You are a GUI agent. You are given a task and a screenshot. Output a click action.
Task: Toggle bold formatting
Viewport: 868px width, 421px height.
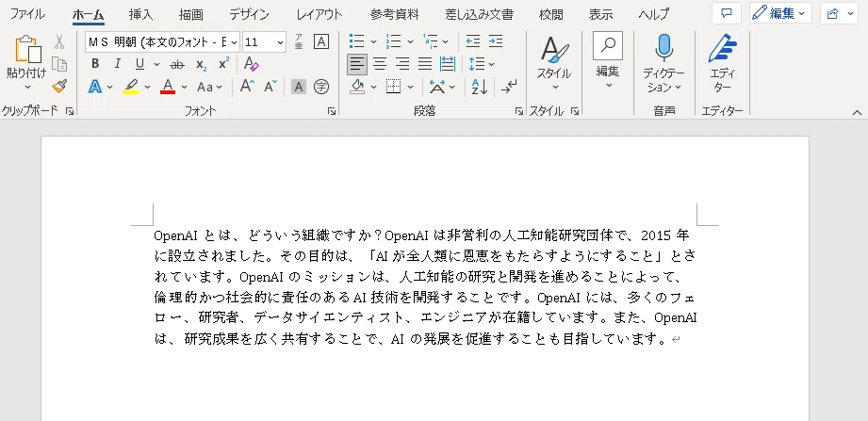[x=95, y=64]
